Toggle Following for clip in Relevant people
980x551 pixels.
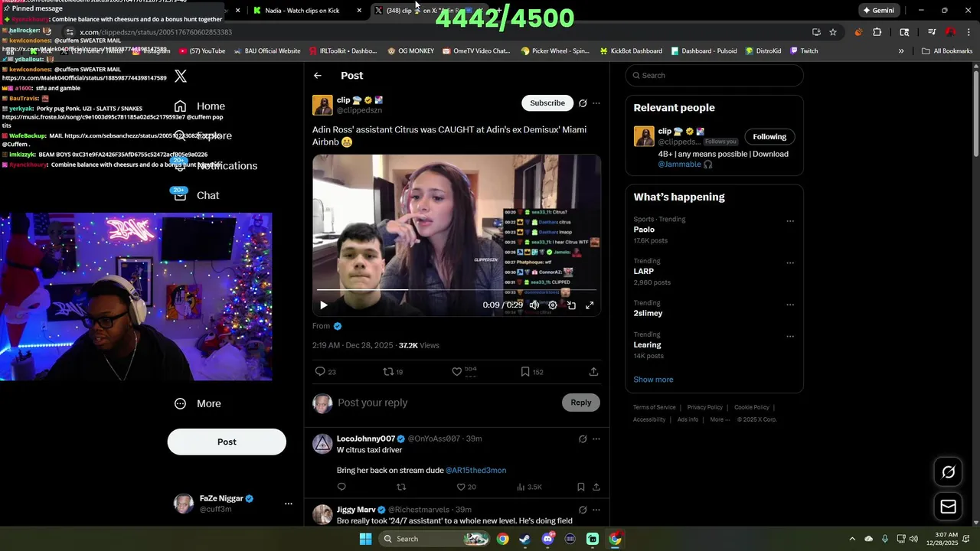click(769, 137)
